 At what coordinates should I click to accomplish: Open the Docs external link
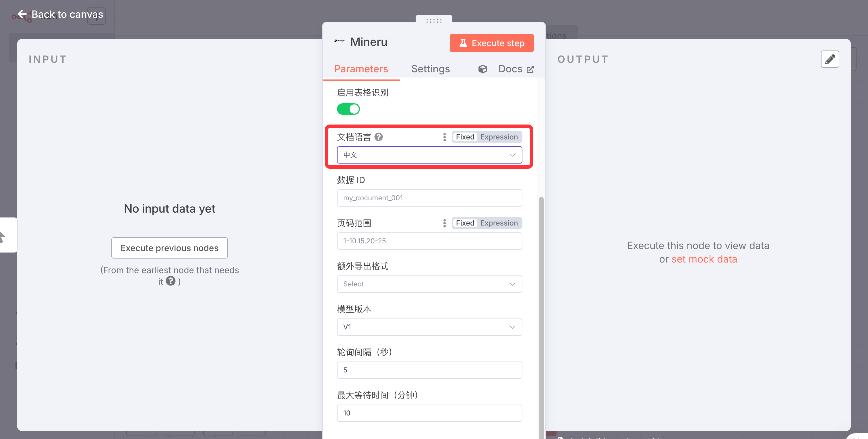pos(516,69)
